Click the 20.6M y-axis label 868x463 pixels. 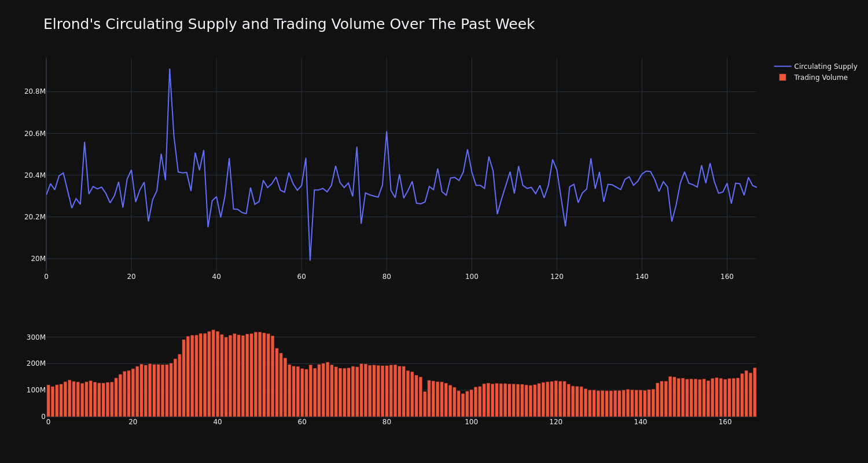[x=35, y=134]
